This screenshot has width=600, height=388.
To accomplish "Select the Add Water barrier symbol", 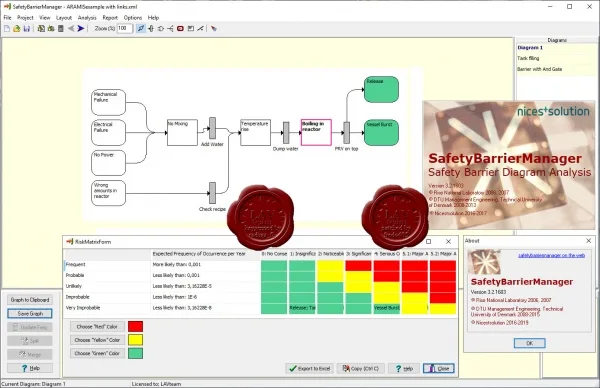I will click(212, 128).
